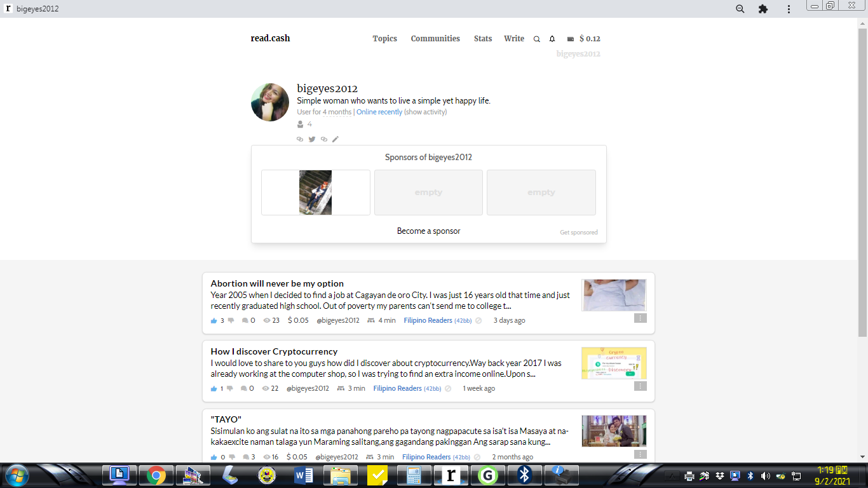Click the $ 0.12 balance
The width and height of the screenshot is (868, 488).
(590, 39)
